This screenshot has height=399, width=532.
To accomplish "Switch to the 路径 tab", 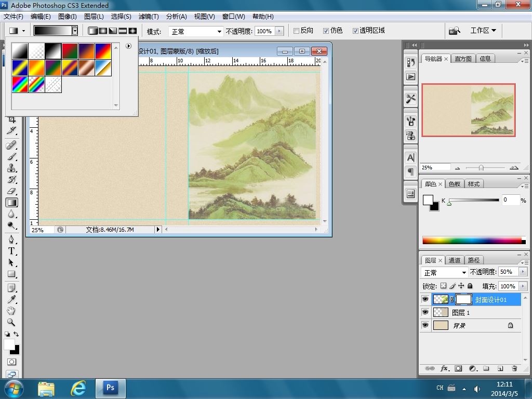I will (474, 260).
